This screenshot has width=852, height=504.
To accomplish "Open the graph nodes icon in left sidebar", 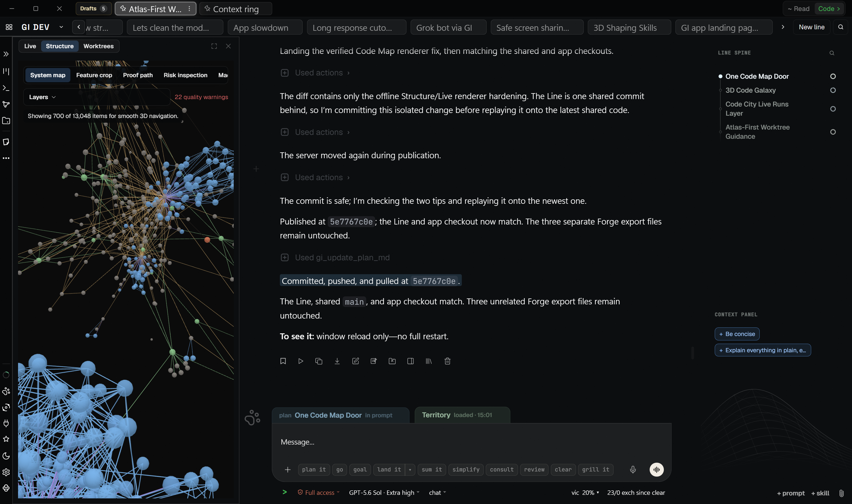I will pyautogui.click(x=6, y=104).
